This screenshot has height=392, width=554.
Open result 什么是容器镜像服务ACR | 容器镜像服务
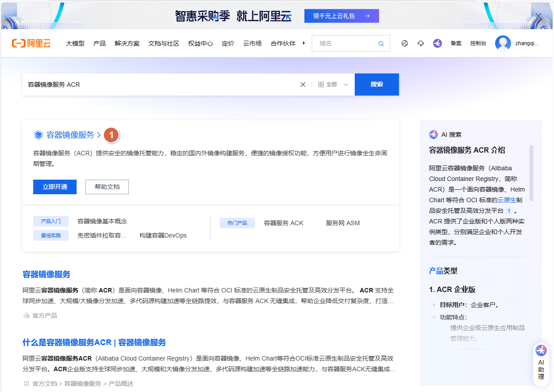click(94, 342)
